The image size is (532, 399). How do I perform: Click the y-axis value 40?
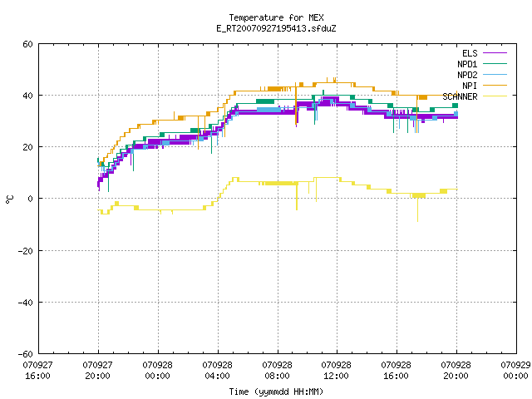coord(27,96)
